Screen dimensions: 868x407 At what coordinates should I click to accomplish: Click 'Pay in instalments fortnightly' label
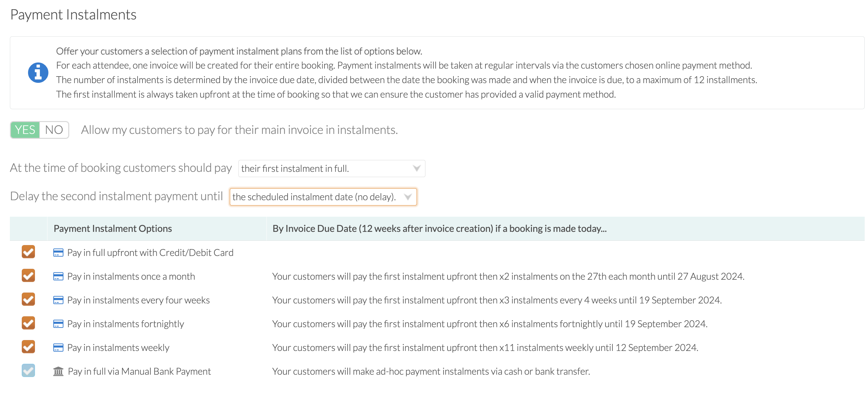coord(126,324)
